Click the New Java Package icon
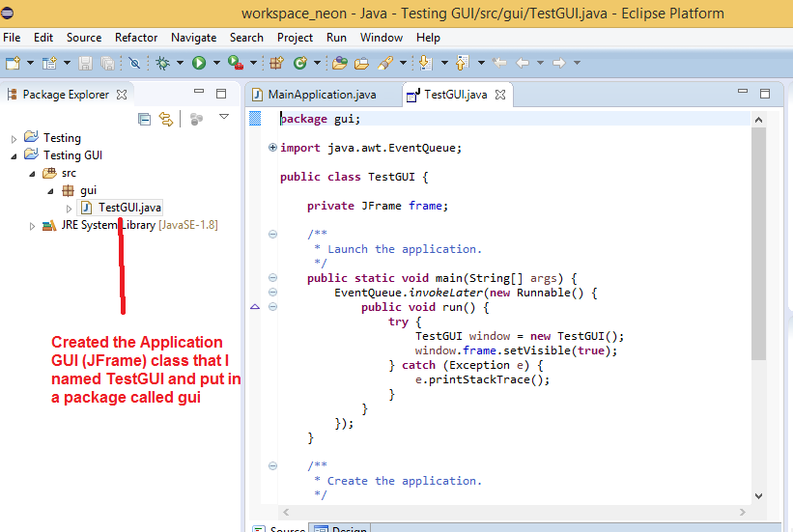Screen dimensions: 793x532 coord(276,63)
